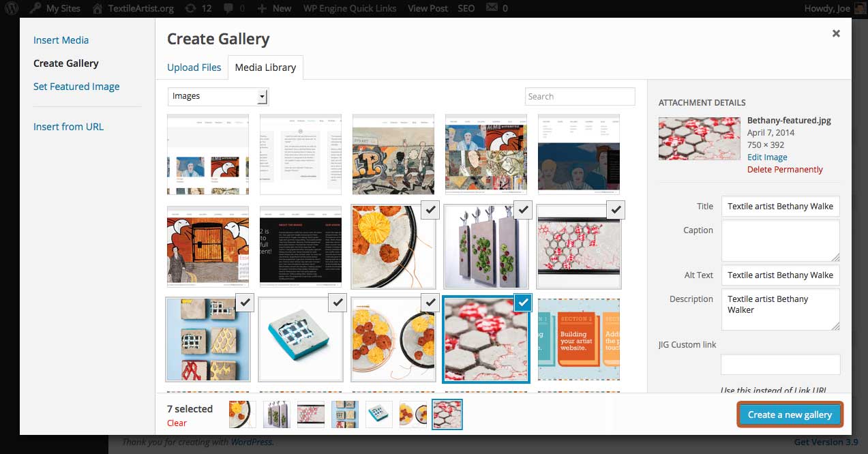Click tiles on blue thumbnail in selection strip
Image resolution: width=868 pixels, height=454 pixels.
(345, 414)
